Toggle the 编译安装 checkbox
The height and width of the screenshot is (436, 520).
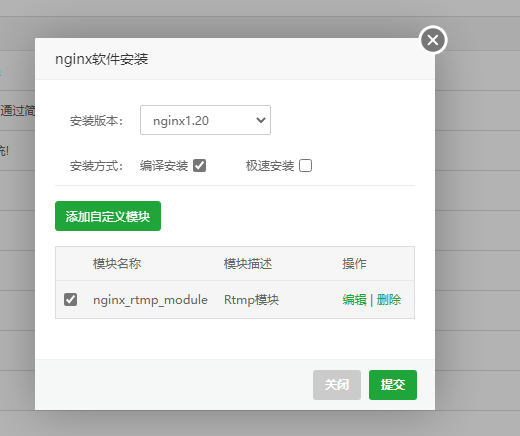200,165
